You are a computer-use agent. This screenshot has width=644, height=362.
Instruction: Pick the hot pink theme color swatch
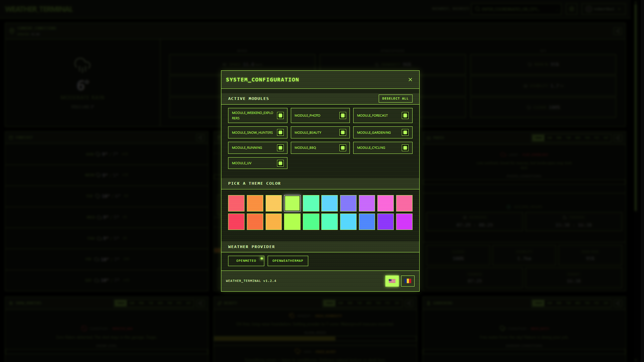[385, 203]
